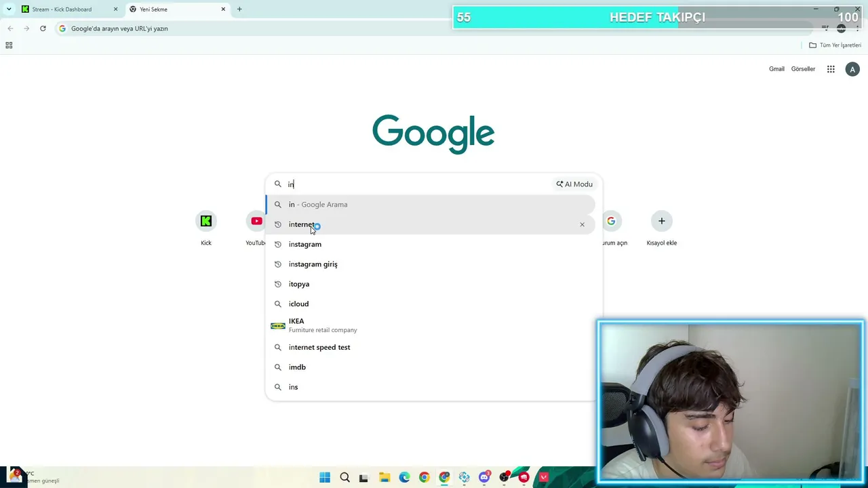Open the Görseller link
Screen dimensions: 868x488
pos(803,69)
